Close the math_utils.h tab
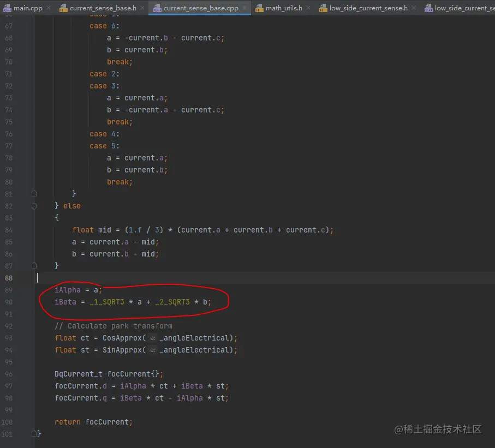 (x=308, y=8)
